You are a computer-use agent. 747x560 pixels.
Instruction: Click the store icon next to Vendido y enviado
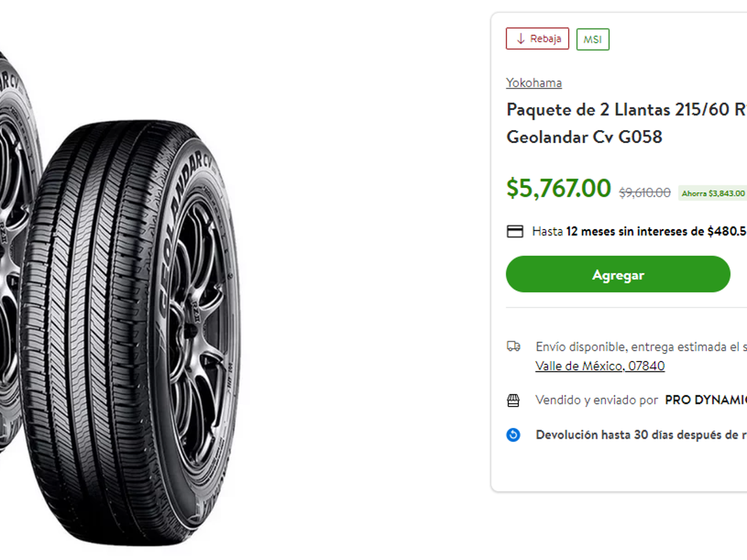512,399
